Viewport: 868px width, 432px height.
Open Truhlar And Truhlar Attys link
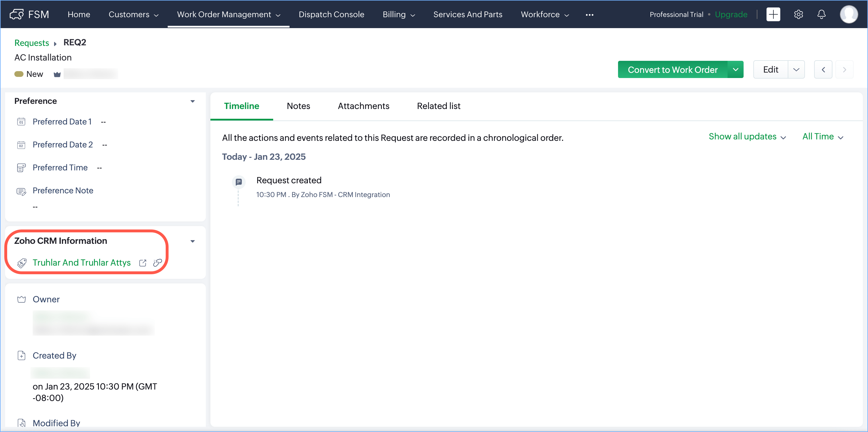point(81,262)
